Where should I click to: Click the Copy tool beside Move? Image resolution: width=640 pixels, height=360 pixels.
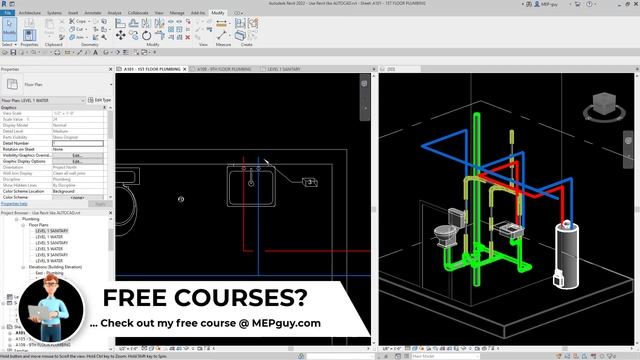[133, 36]
